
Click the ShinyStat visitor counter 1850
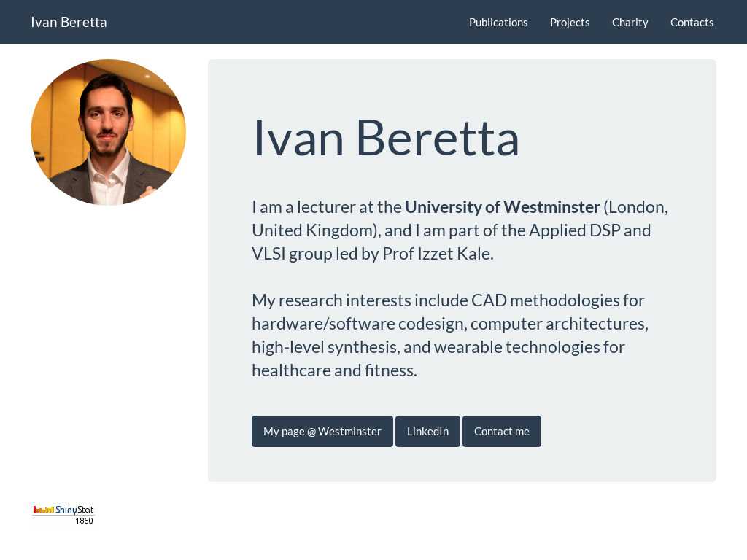pos(84,521)
